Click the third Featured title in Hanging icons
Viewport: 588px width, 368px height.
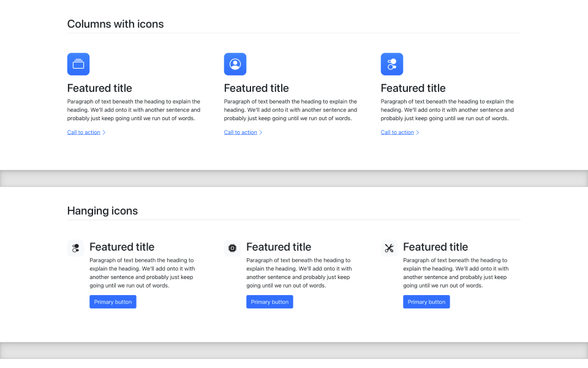pos(435,247)
